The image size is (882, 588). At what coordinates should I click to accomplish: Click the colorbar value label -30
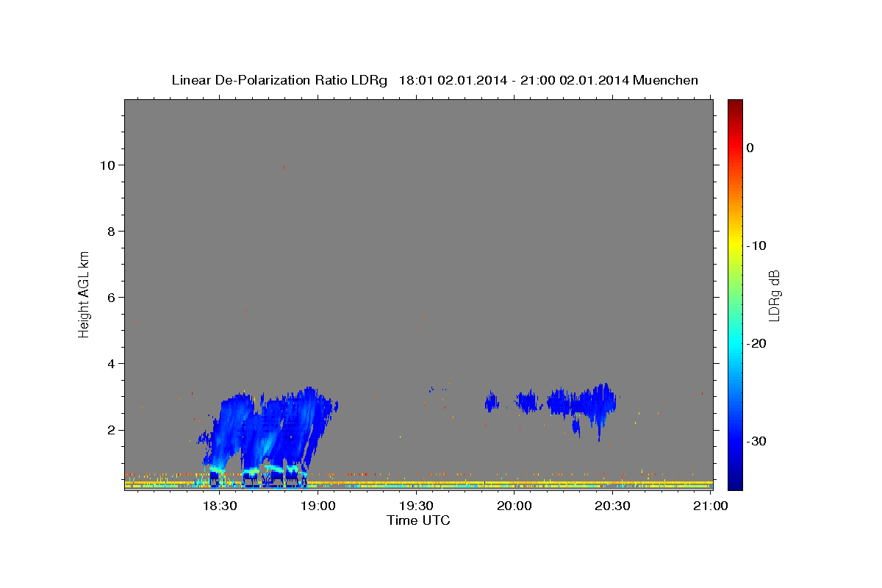[x=756, y=441]
